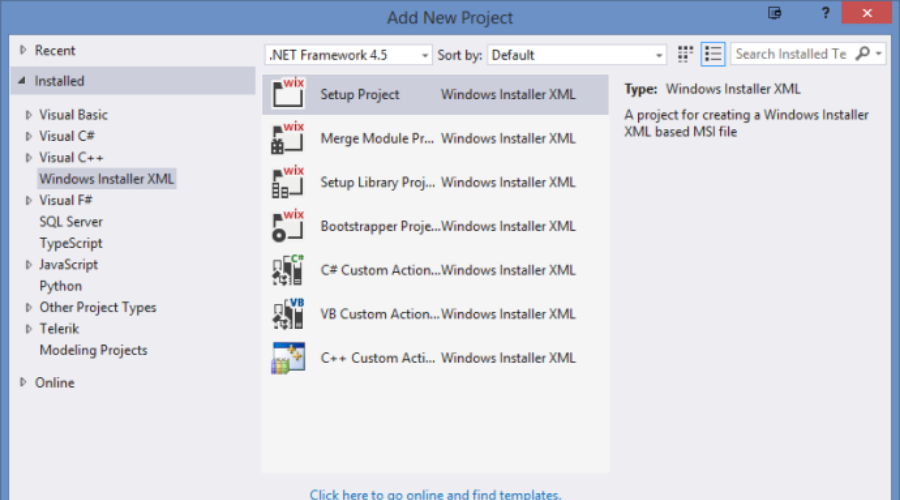This screenshot has width=900, height=500.
Task: Select 'Setup Project' template name
Action: click(359, 94)
